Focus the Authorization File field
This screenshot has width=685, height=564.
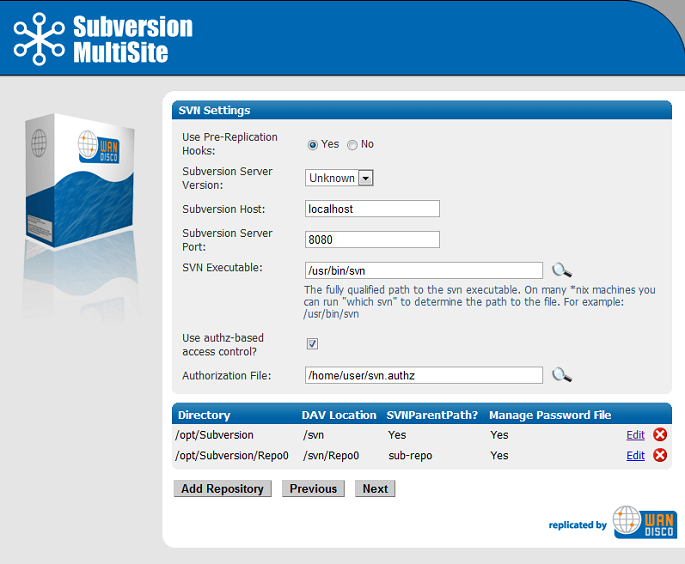point(424,375)
